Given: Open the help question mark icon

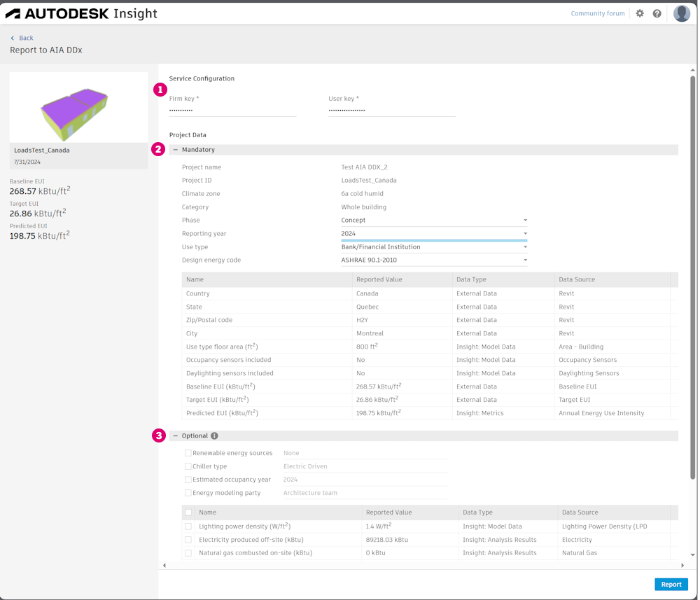Looking at the screenshot, I should (x=657, y=13).
